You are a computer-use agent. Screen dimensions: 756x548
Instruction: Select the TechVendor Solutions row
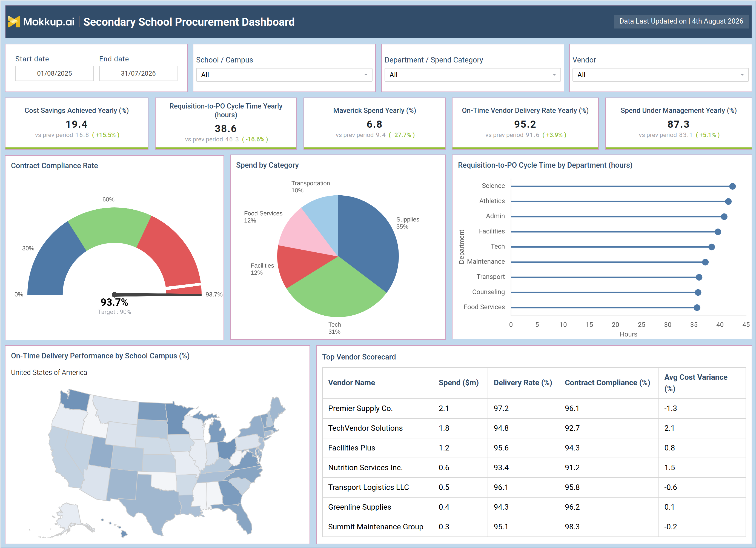[534, 428]
